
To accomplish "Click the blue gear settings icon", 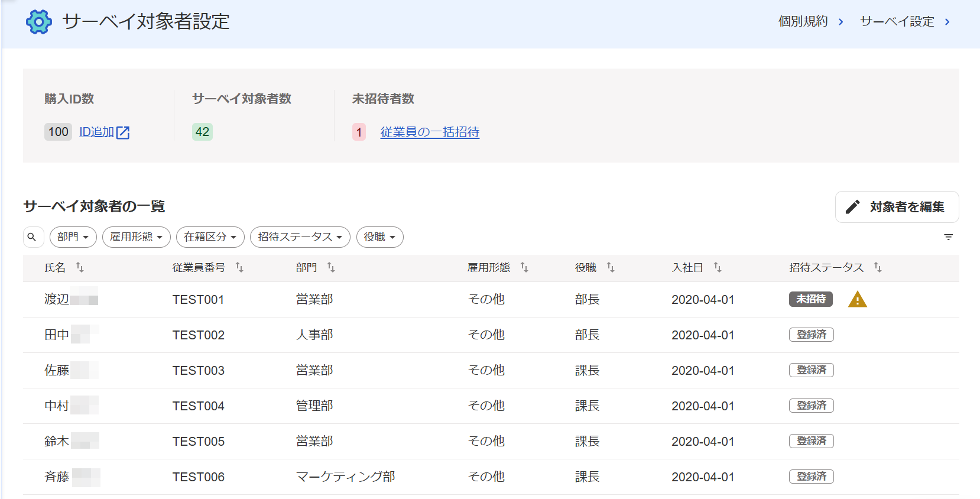I will pyautogui.click(x=39, y=22).
